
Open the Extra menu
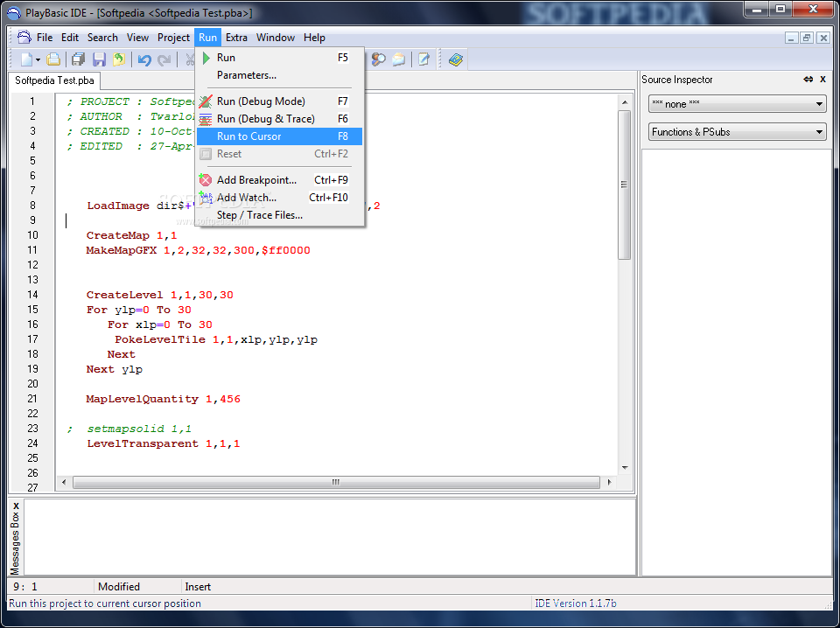point(236,38)
